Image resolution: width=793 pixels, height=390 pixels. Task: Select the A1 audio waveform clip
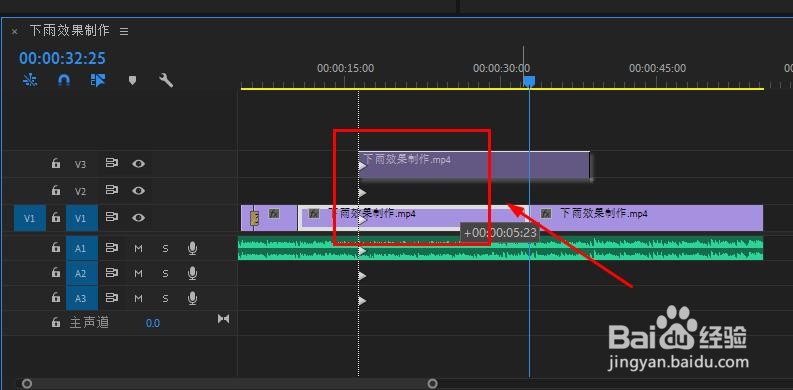pyautogui.click(x=500, y=248)
